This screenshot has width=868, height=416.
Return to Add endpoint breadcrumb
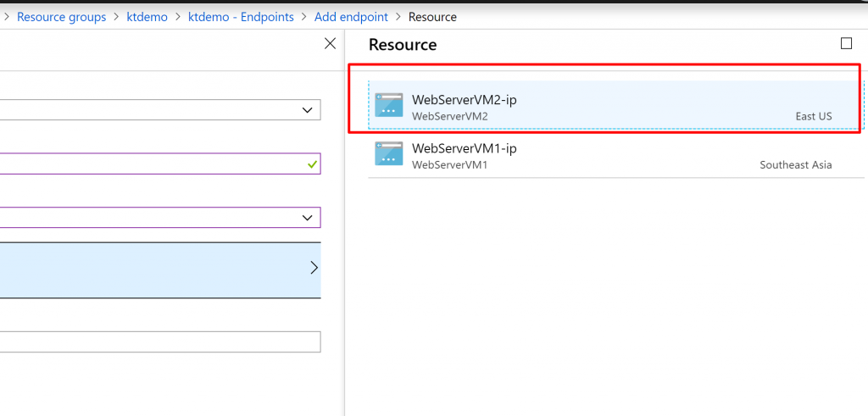pyautogui.click(x=352, y=17)
